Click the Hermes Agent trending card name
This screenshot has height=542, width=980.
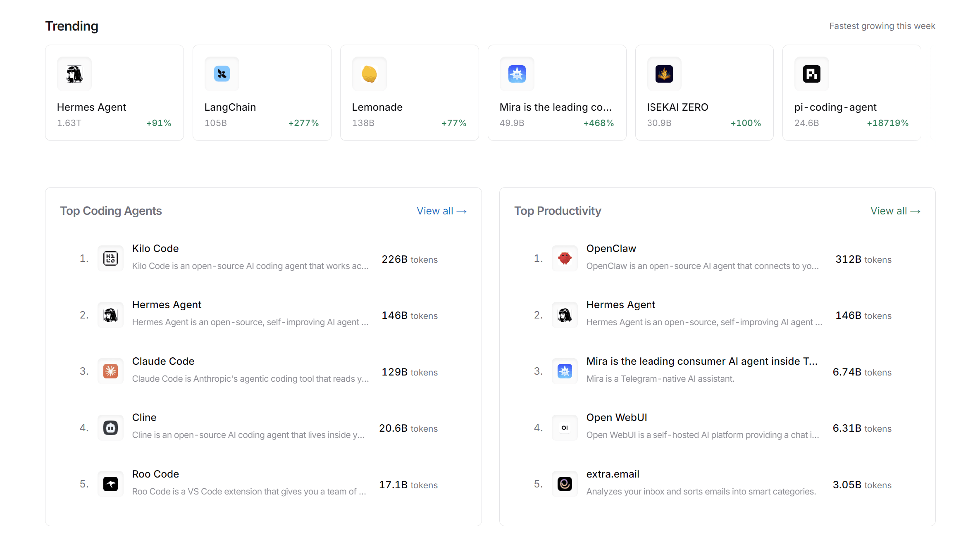coord(91,107)
